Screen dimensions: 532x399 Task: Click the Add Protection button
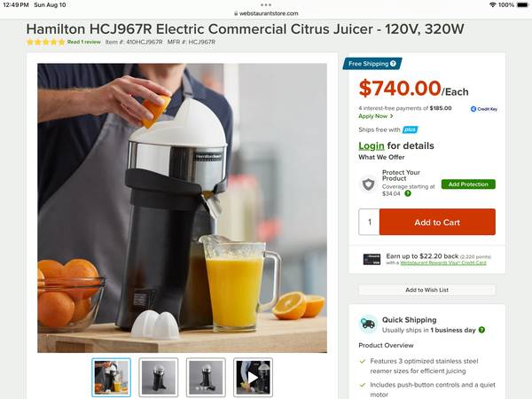468,184
